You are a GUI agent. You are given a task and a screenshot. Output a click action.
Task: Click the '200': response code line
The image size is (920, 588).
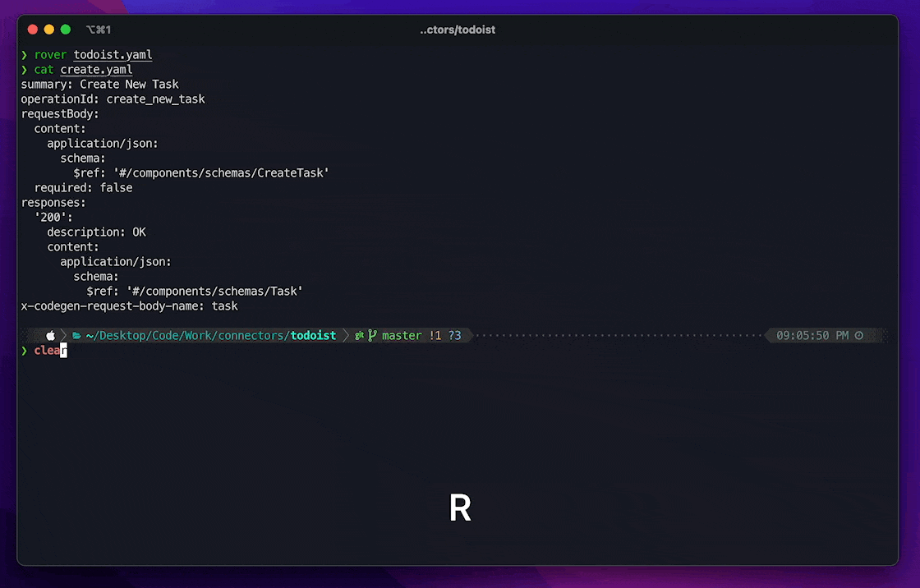coord(53,217)
